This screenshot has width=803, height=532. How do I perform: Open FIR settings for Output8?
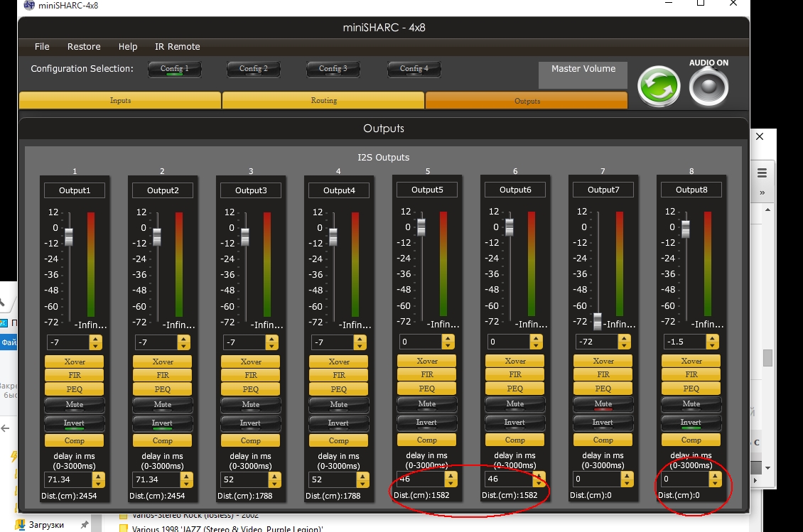click(691, 375)
